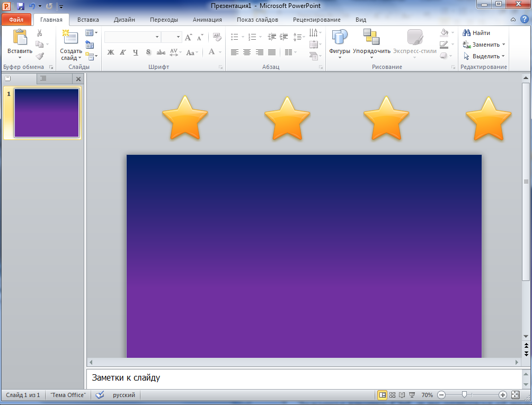
Task: Expand the Заменить dropdown arrow
Action: pos(504,45)
